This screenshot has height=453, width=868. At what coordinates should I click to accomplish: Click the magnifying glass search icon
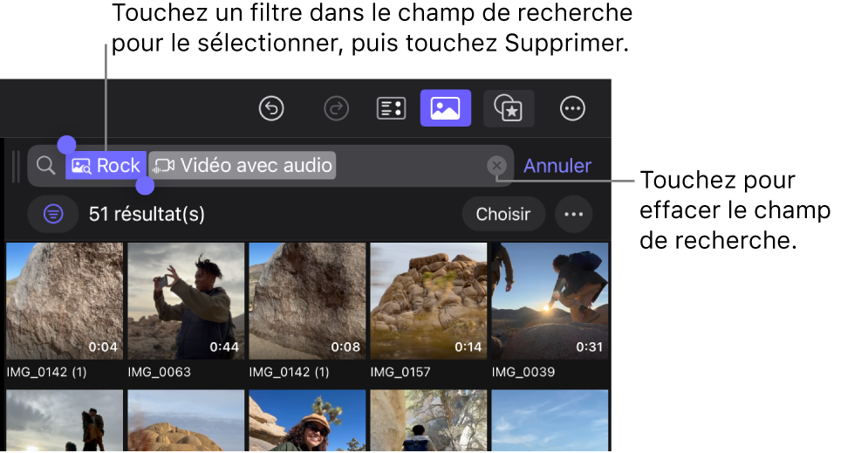[x=46, y=166]
